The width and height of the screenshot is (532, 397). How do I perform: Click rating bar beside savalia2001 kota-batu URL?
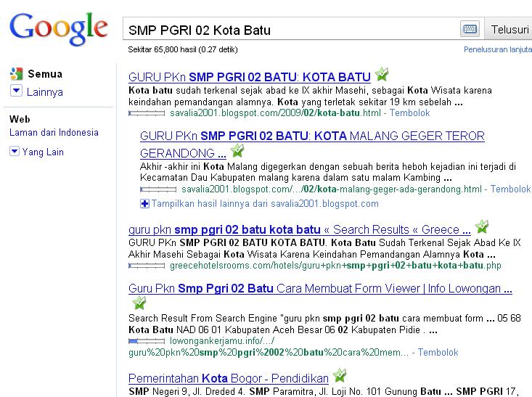[x=147, y=113]
